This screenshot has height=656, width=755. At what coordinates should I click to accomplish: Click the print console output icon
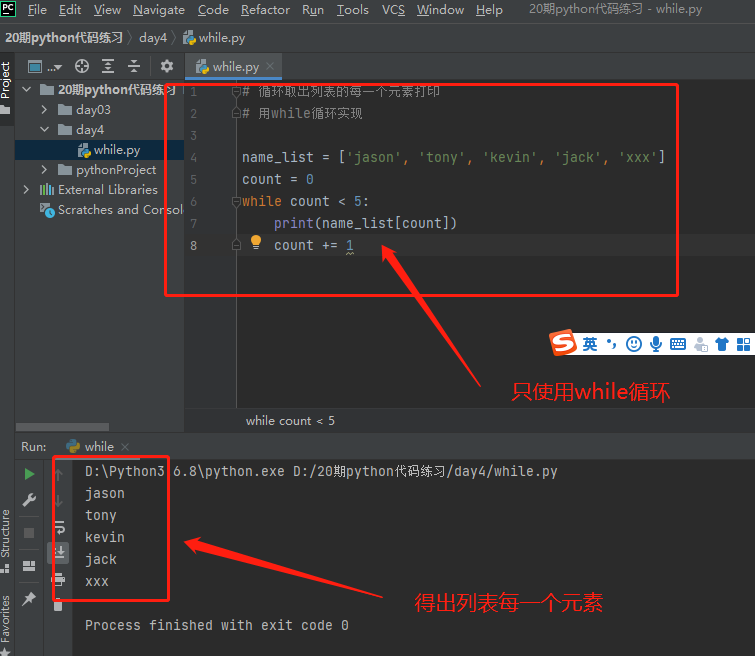58,578
